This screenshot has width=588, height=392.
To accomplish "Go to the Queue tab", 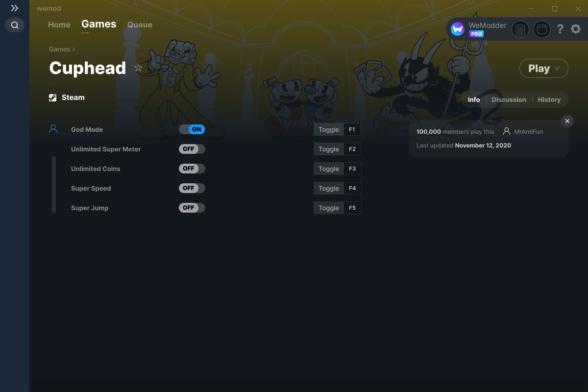I will (140, 24).
